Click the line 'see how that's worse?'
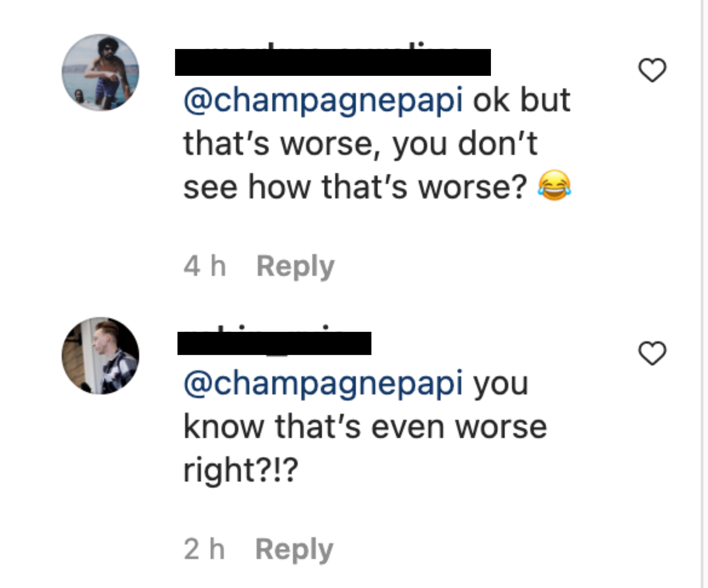 [355, 187]
